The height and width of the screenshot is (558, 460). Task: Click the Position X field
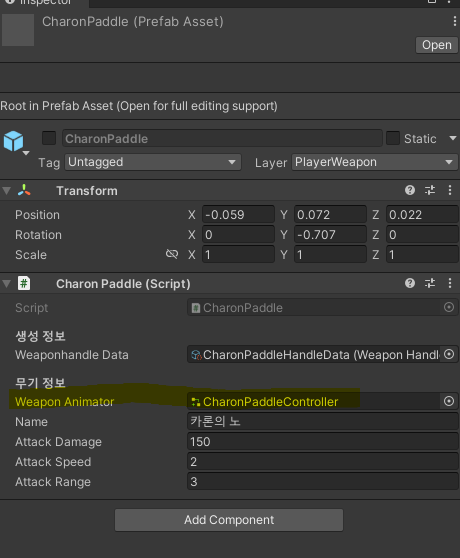[238, 215]
